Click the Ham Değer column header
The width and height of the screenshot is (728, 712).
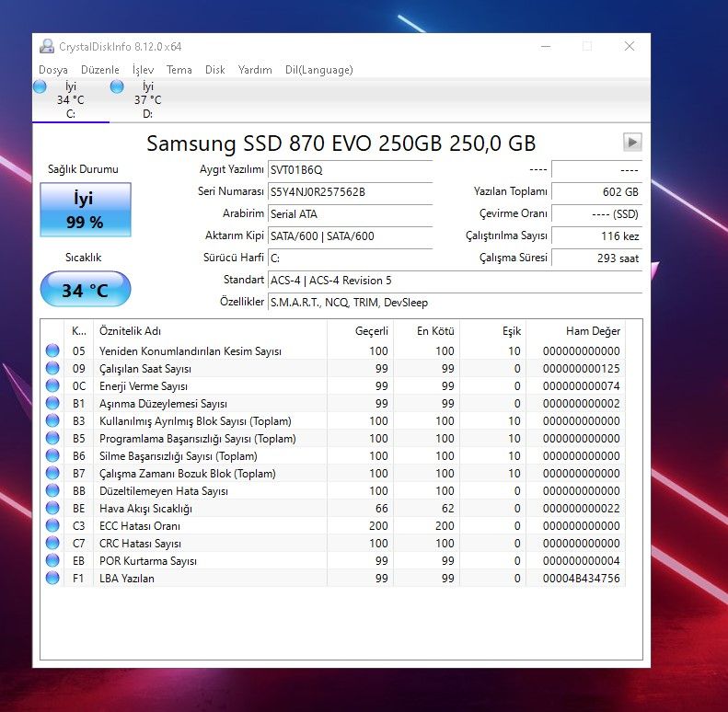tap(576, 331)
